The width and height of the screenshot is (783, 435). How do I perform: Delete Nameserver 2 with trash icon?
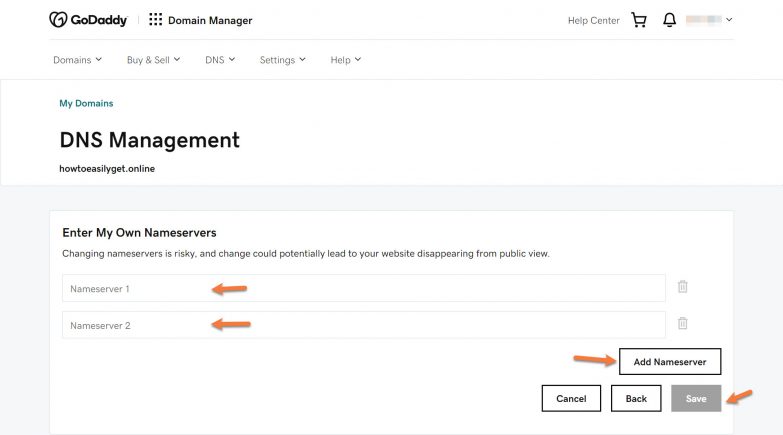683,323
